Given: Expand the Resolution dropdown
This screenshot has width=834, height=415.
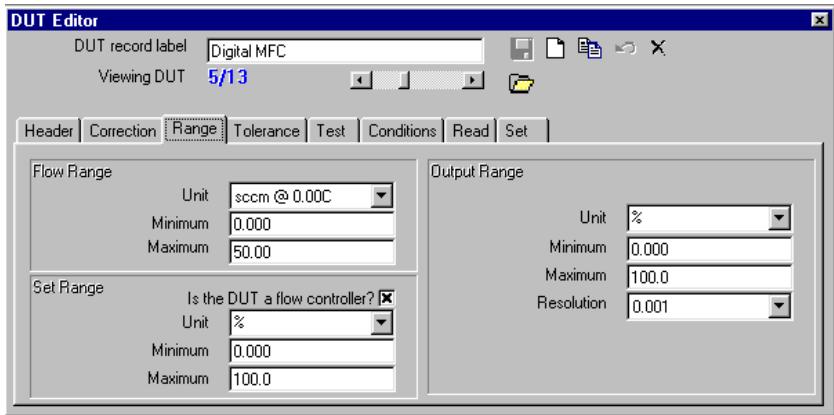Looking at the screenshot, I should (779, 306).
